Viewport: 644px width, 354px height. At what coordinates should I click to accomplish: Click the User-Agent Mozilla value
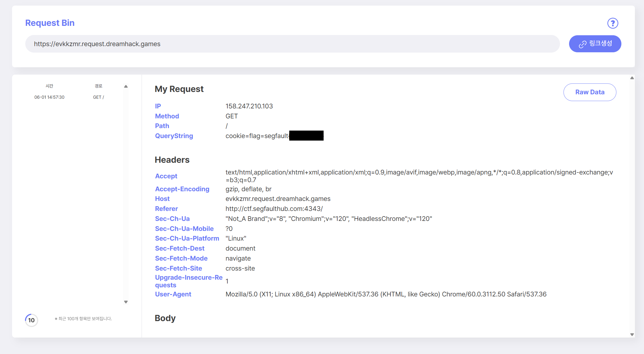[386, 294]
